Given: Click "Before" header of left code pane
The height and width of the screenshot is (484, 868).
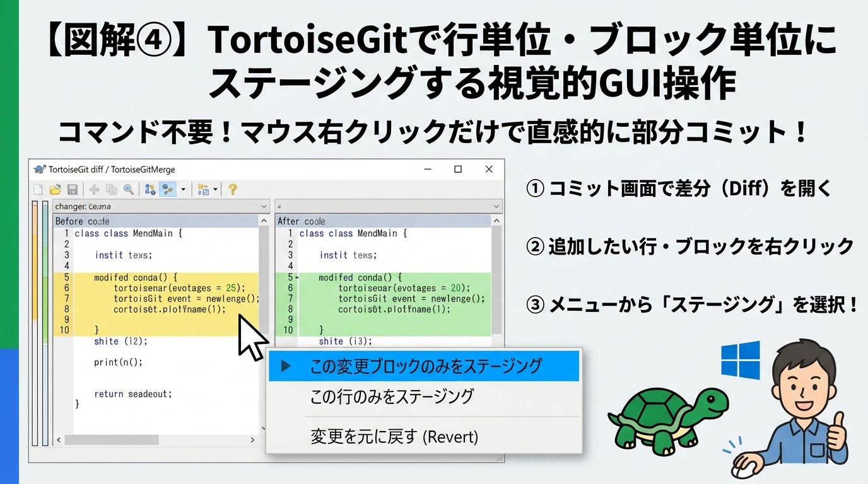Looking at the screenshot, I should coord(69,221).
